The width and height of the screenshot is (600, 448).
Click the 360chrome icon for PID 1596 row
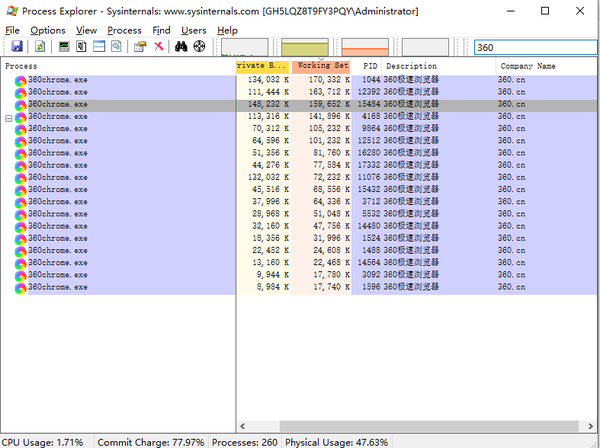20,288
